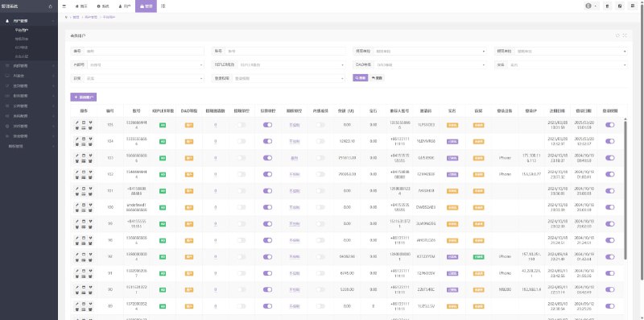Image resolution: width=644 pixels, height=320 pixels.
Task: Turn off the purple mid-table switch in row 89
Action: click(267, 306)
